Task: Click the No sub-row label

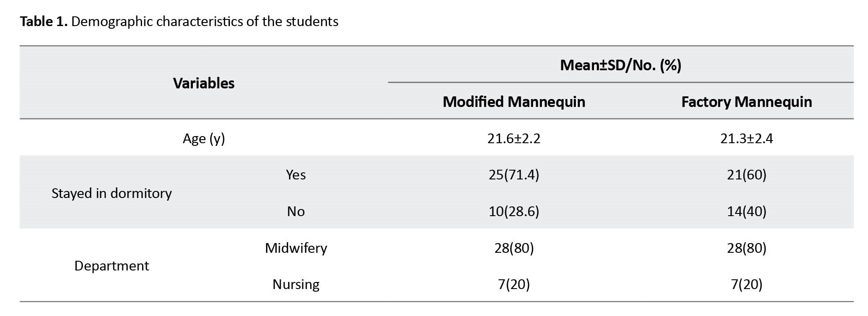Action: [x=296, y=211]
